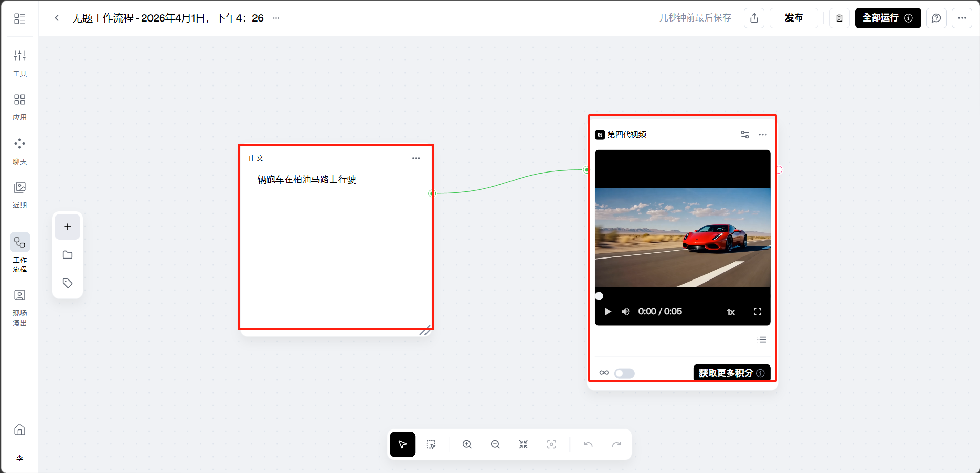The width and height of the screenshot is (980, 473).
Task: Open the folder icon in floating panel
Action: point(68,255)
